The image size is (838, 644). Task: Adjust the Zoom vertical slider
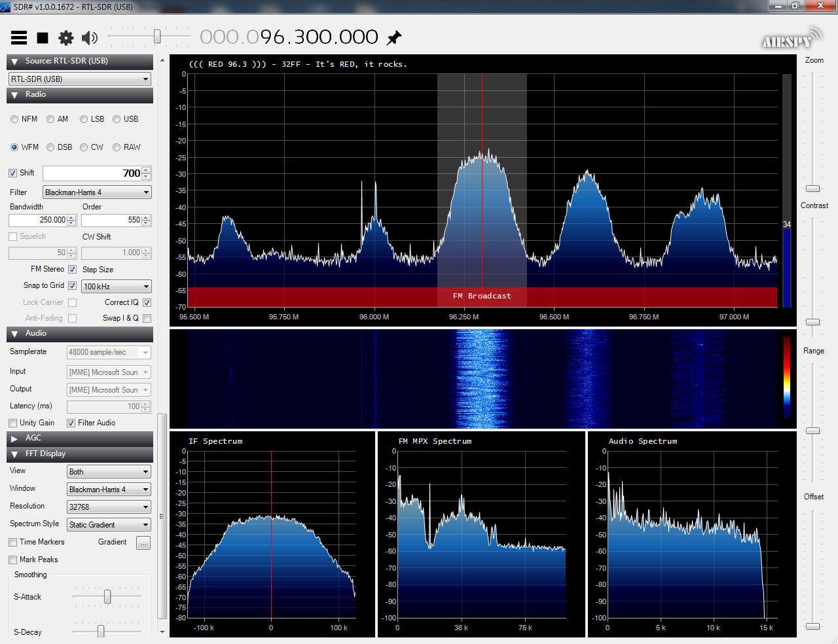tap(812, 188)
